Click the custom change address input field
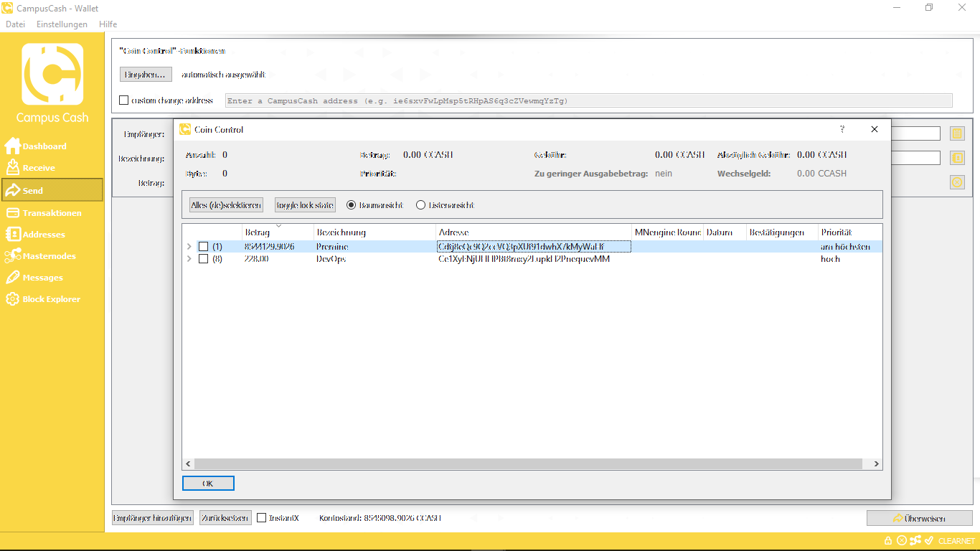 [589, 100]
